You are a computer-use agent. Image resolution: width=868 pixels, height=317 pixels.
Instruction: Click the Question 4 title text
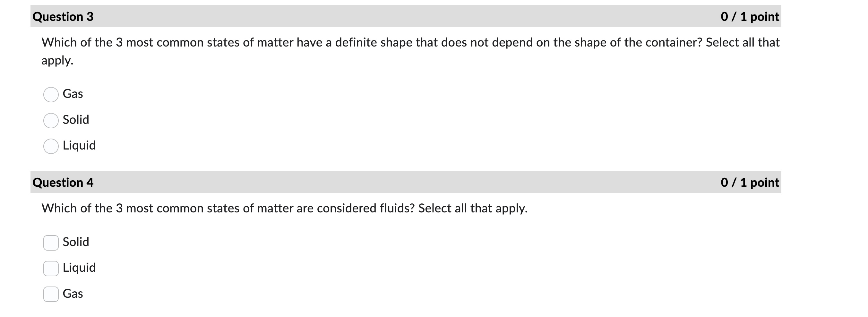pyautogui.click(x=63, y=182)
